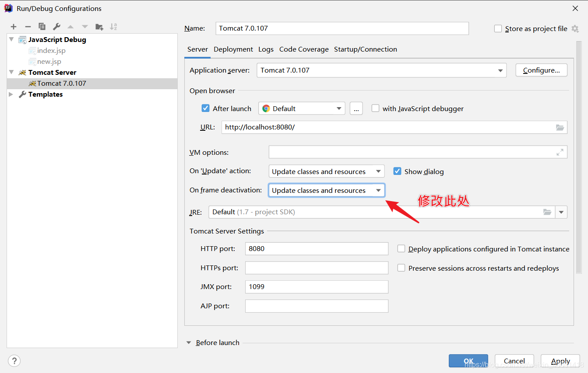Click the Cancel button

[514, 361]
